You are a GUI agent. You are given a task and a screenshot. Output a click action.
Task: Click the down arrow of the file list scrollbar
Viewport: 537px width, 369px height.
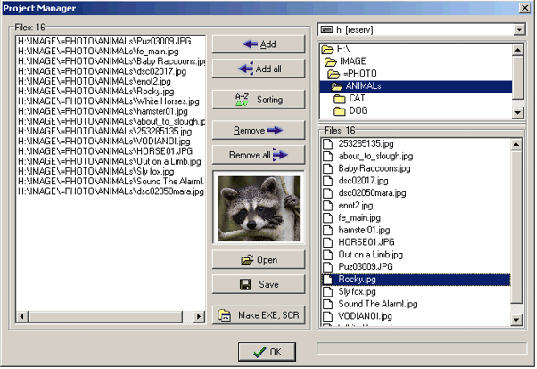(x=516, y=320)
